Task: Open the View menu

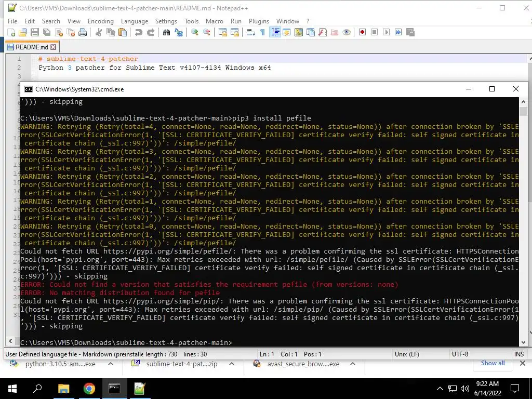Action: (x=74, y=21)
